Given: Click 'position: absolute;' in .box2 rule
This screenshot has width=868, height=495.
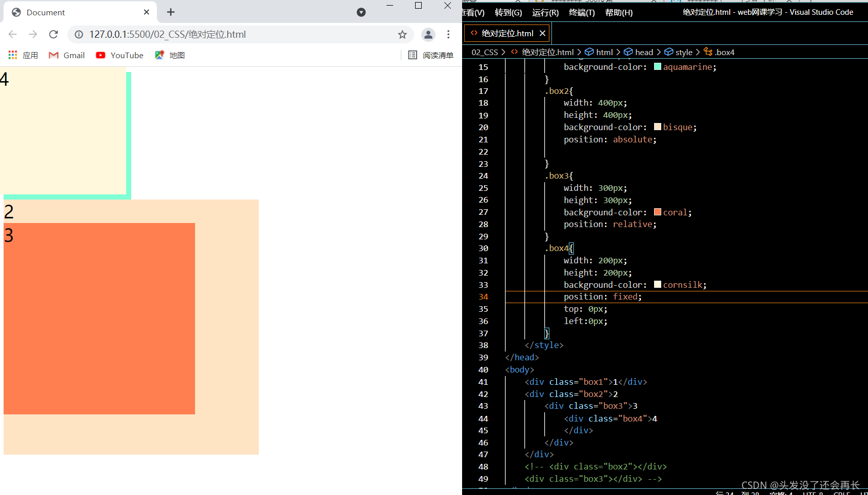Looking at the screenshot, I should click(610, 139).
